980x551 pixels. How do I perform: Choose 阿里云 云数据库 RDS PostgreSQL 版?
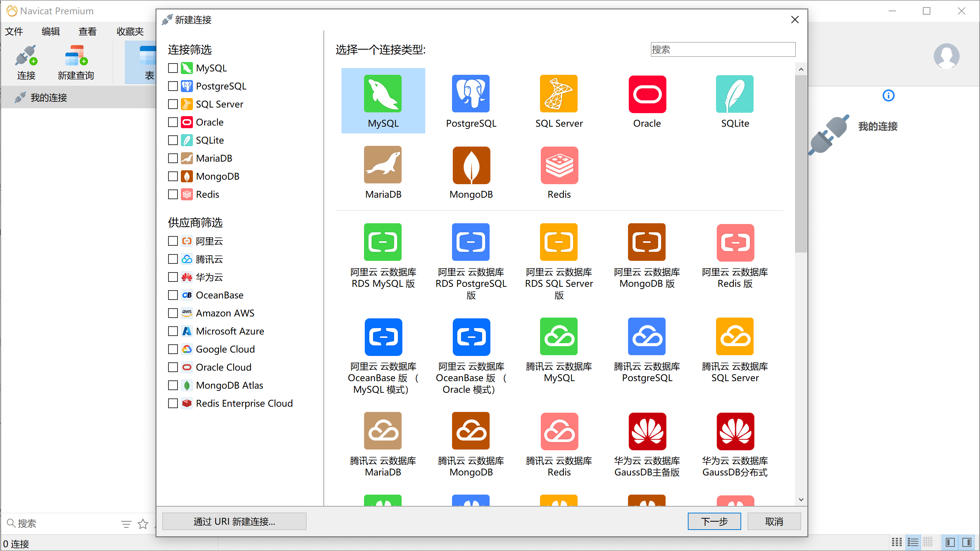pos(470,242)
